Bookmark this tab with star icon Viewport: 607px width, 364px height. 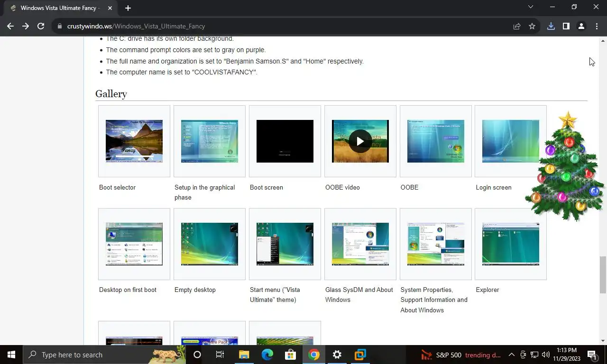click(532, 26)
